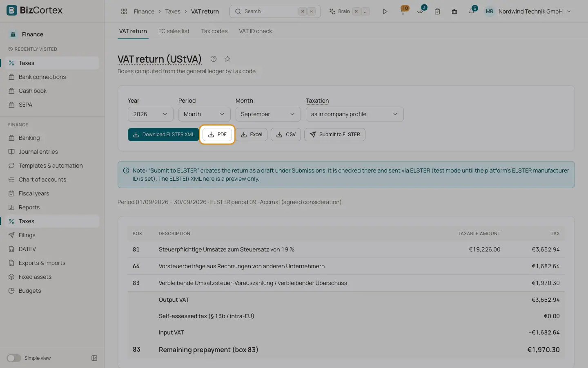Click the Search input field
Image resolution: width=588 pixels, height=368 pixels.
(x=275, y=11)
